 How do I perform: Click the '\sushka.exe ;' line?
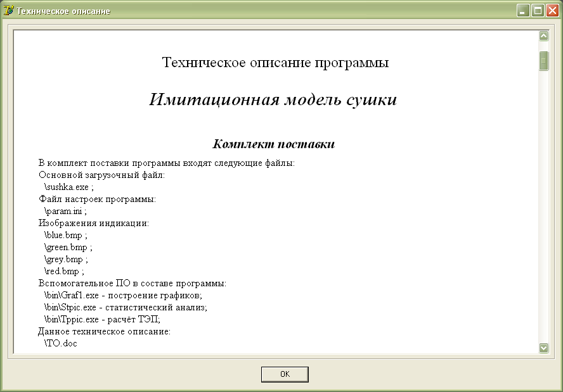tap(69, 187)
